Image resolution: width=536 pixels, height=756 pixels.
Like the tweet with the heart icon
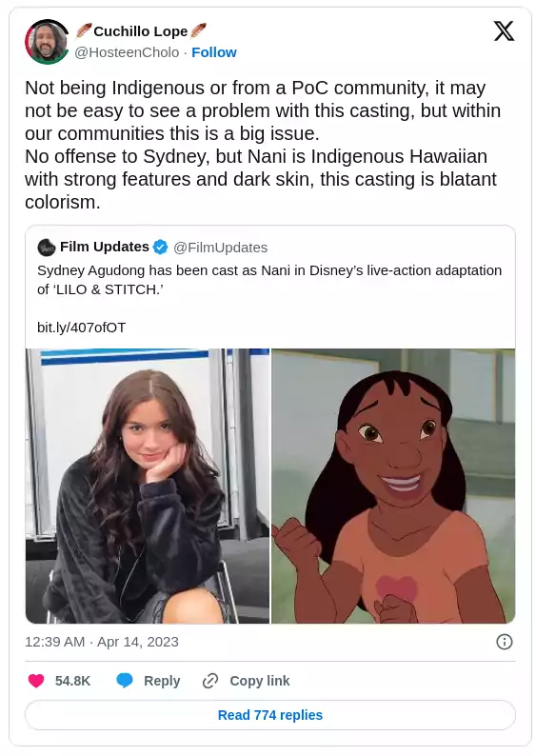pos(36,680)
